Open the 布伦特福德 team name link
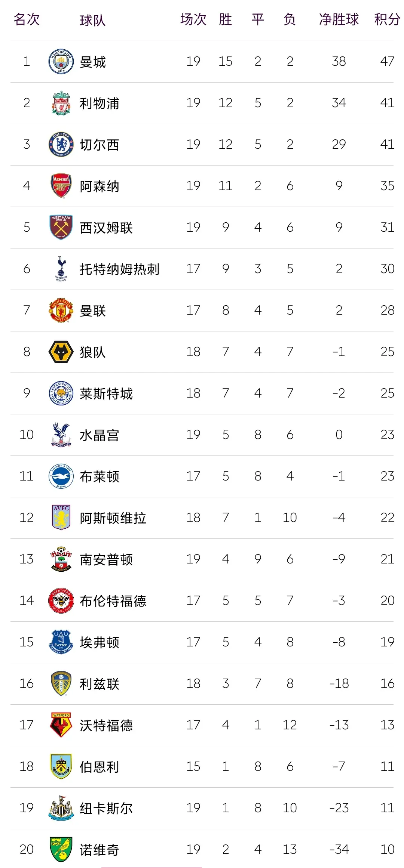Viewport: 404px width, 868px height. (113, 601)
